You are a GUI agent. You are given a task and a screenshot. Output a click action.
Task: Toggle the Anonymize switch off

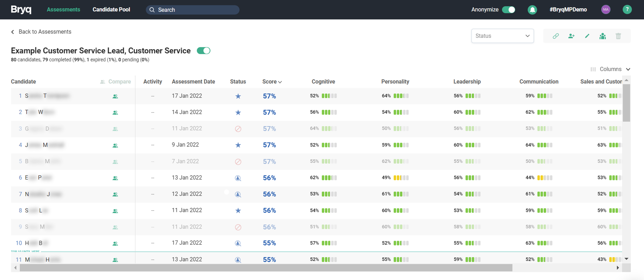click(x=508, y=10)
